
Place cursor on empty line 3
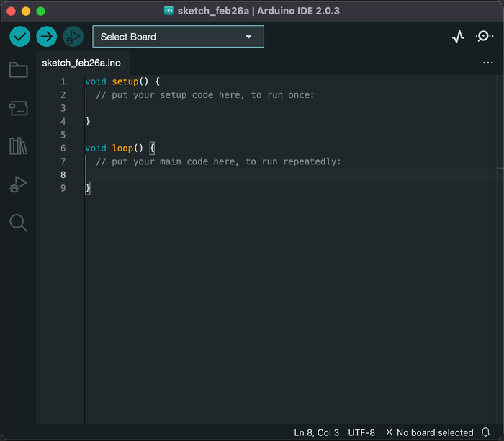tap(216, 108)
